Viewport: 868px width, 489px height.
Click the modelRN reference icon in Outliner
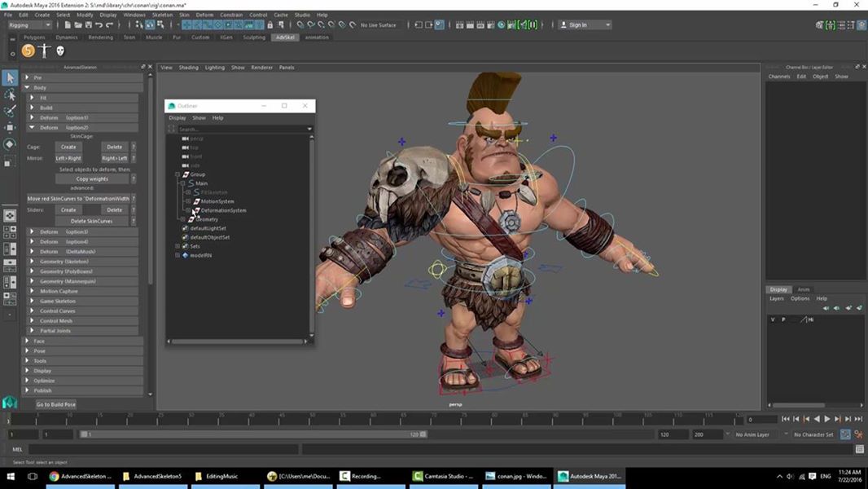coord(186,255)
